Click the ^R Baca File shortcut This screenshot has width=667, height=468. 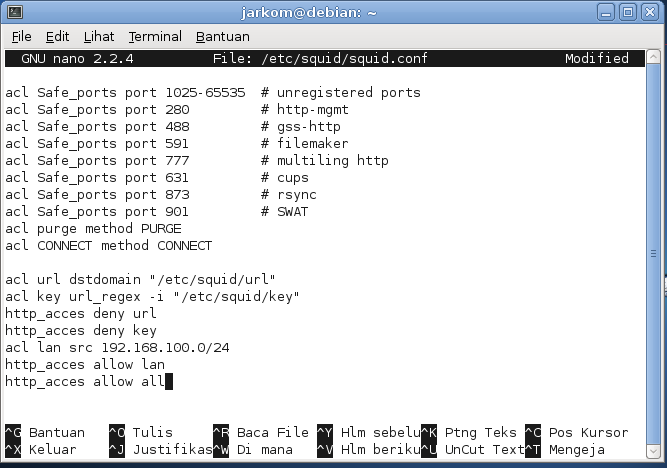[261, 433]
